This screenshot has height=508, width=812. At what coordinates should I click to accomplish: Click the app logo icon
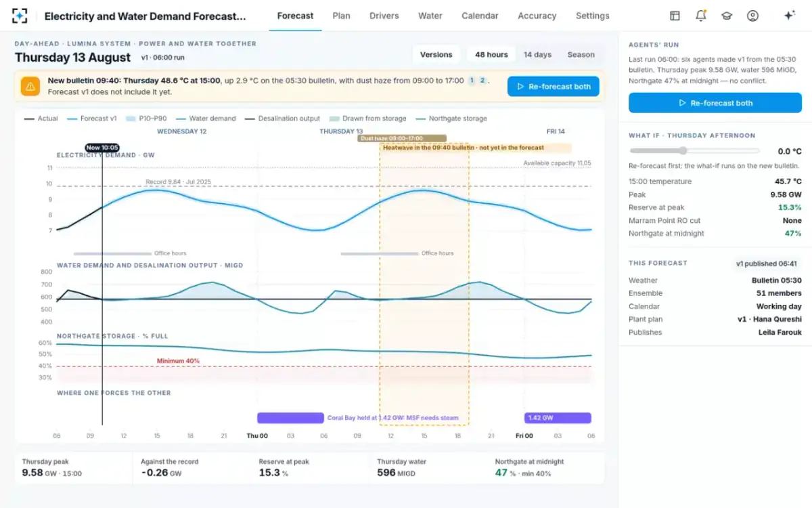[20, 16]
